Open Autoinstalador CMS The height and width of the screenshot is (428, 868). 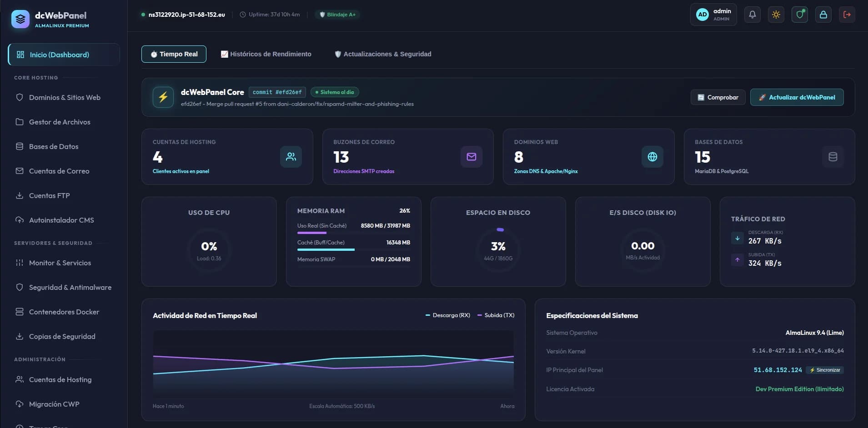(x=64, y=220)
